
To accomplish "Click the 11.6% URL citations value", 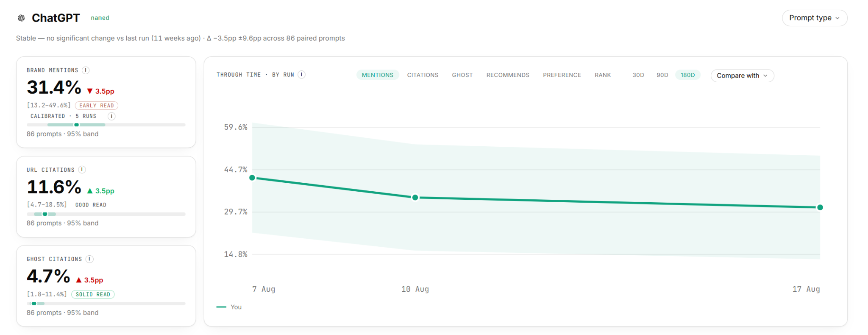I will pyautogui.click(x=54, y=187).
